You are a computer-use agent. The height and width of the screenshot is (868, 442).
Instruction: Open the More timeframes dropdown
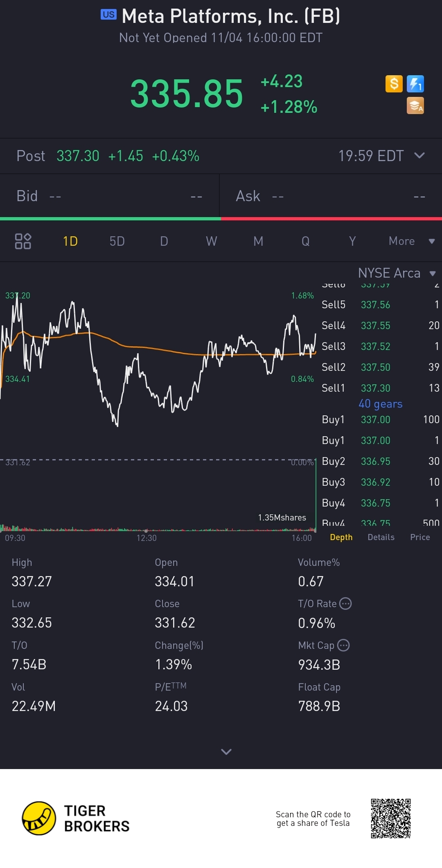411,241
